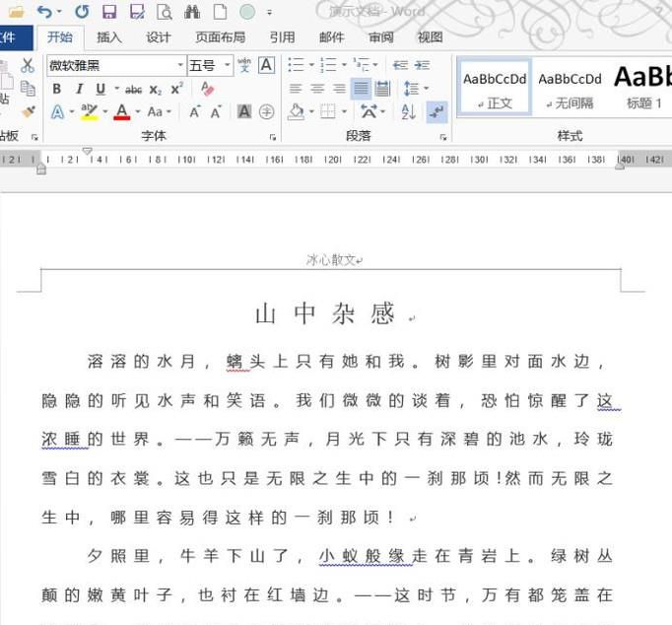672x625 pixels.
Task: Switch to the 视图 (View) tab
Action: (x=431, y=37)
